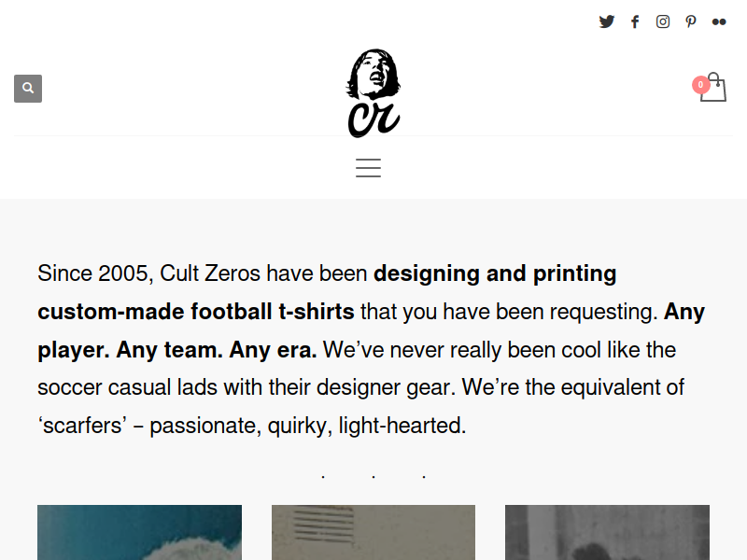Open the blue sky product thumbnail

point(139,532)
